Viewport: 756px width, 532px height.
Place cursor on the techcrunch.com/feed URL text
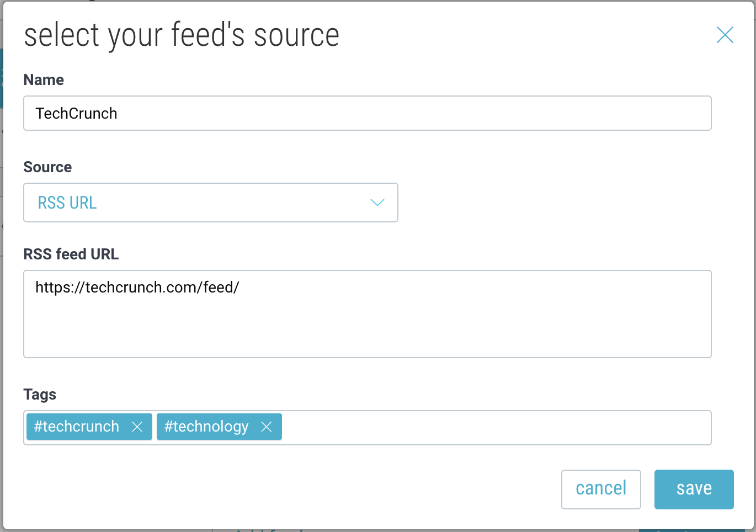point(137,288)
